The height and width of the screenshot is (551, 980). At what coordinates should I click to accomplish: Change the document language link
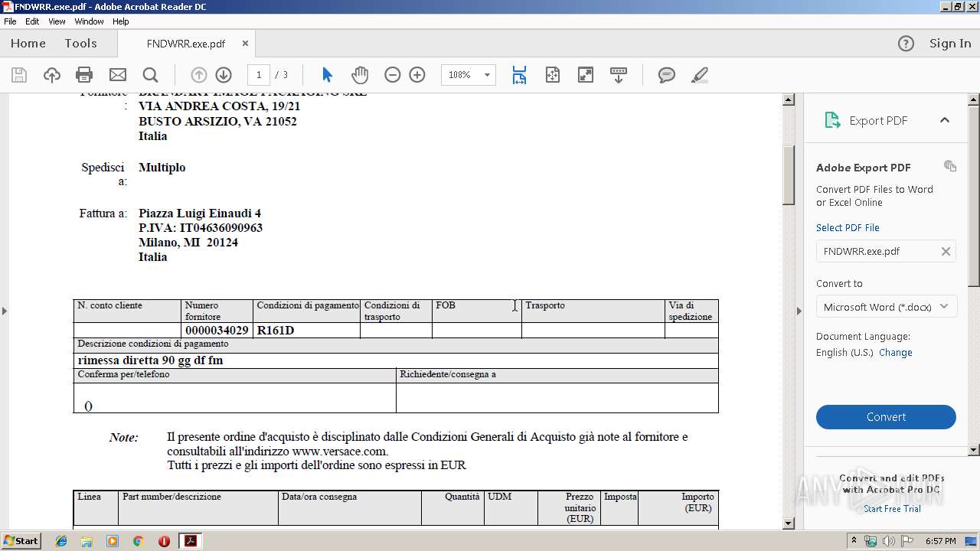(x=896, y=353)
